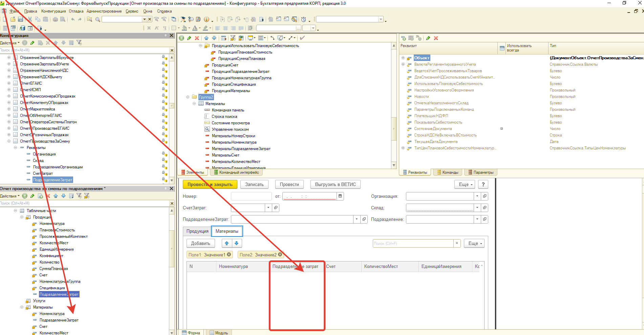Click the save floppy disk icon in main toolbar

click(x=20, y=19)
